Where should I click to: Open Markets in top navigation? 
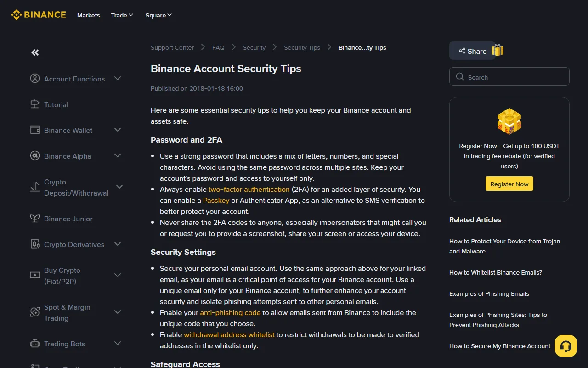pyautogui.click(x=89, y=15)
